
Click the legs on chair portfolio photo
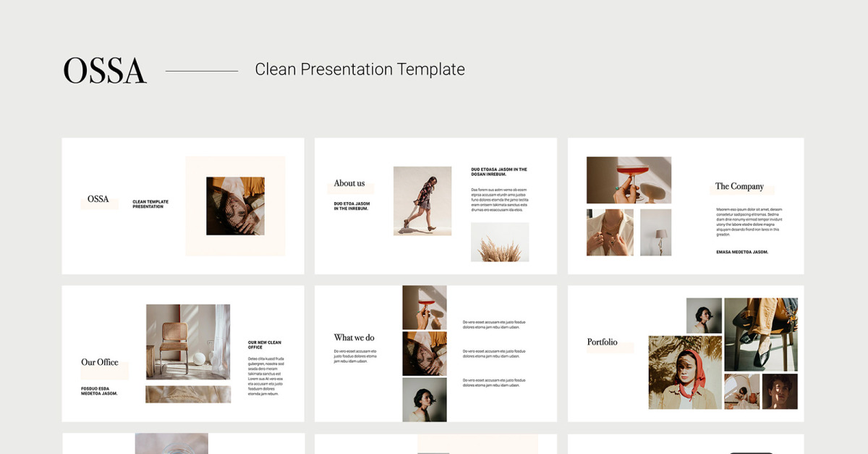coord(761,334)
